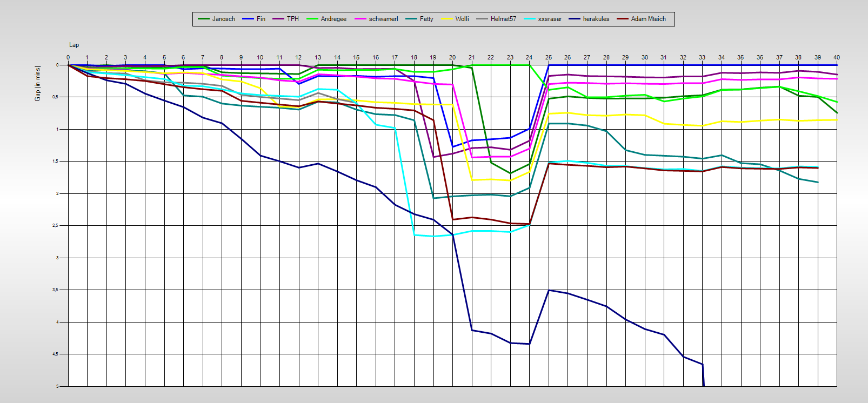868x403 pixels.
Task: Select the Andregee legend label
Action: tap(333, 19)
